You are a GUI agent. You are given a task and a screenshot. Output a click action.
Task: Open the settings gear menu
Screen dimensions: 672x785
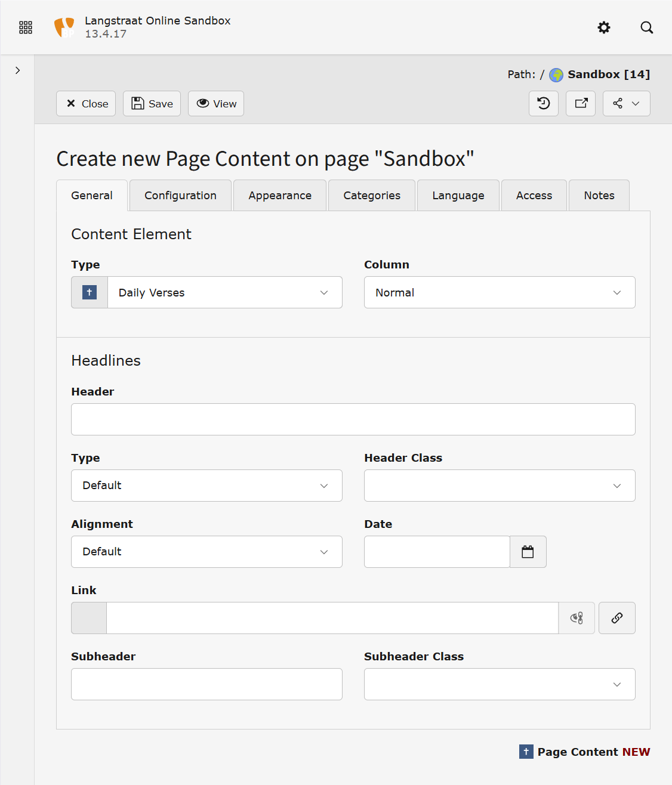604,27
